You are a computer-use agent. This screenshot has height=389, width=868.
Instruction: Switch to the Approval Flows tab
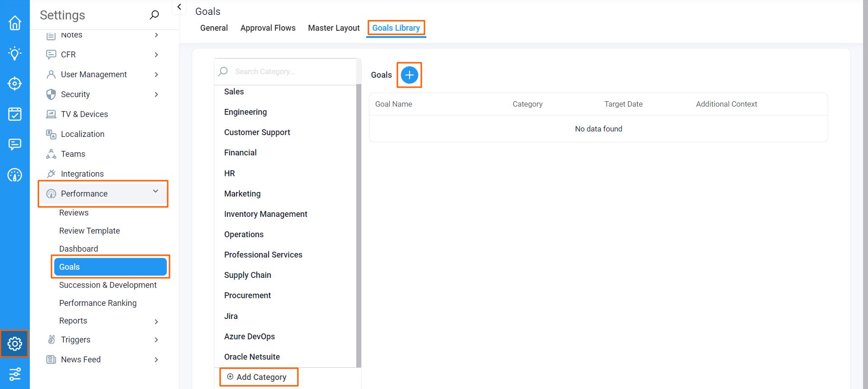(x=268, y=28)
